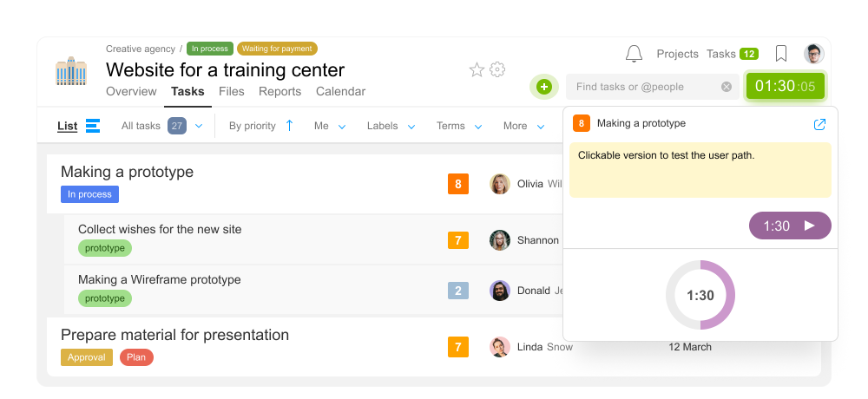Click the bookmark icon in the header

point(781,54)
